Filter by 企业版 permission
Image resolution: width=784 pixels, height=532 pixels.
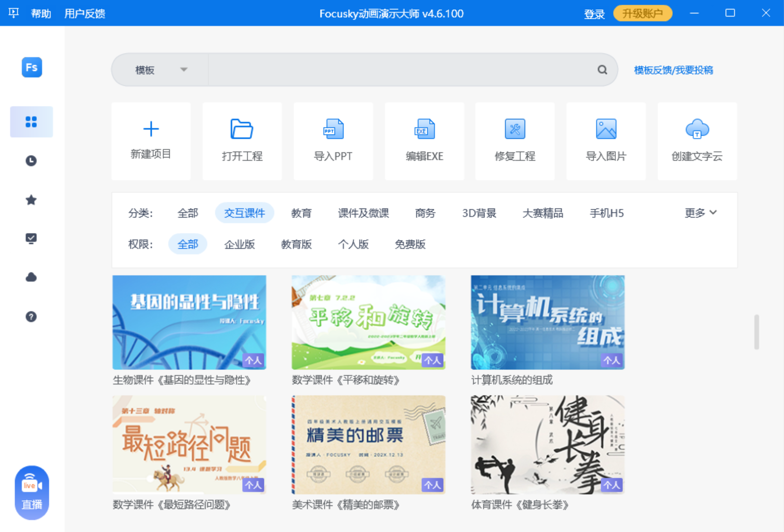240,244
